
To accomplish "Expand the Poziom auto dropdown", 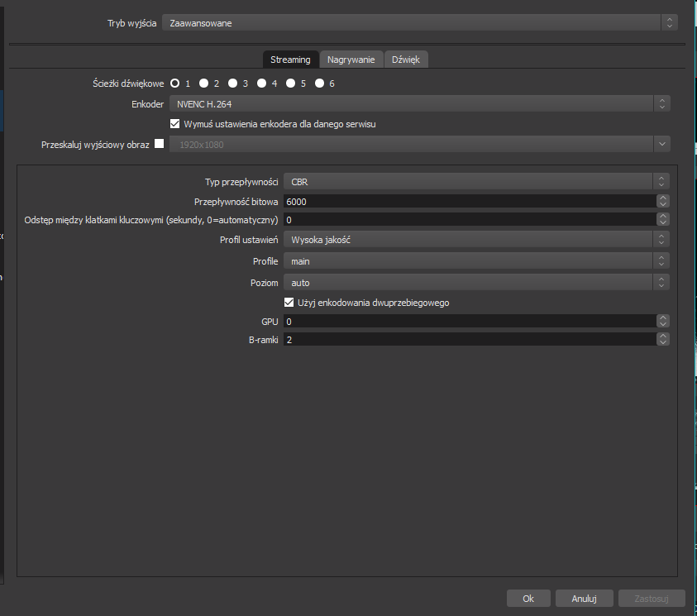I will (x=475, y=283).
